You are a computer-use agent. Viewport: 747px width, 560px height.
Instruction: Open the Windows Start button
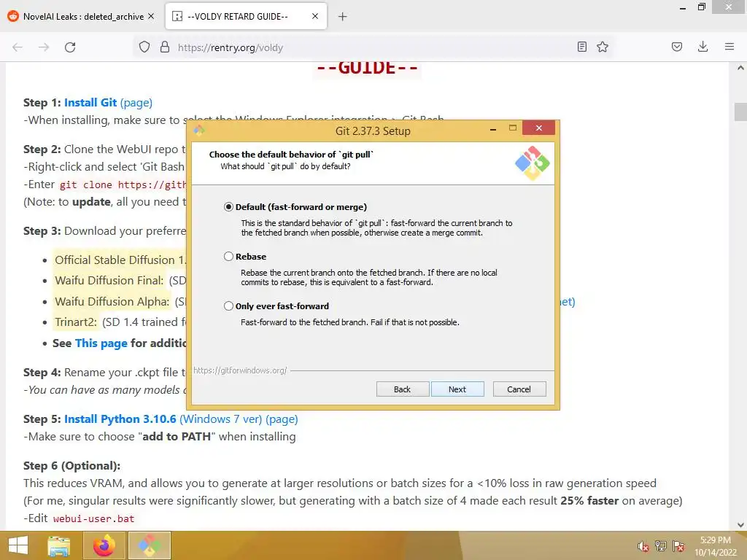pyautogui.click(x=18, y=545)
